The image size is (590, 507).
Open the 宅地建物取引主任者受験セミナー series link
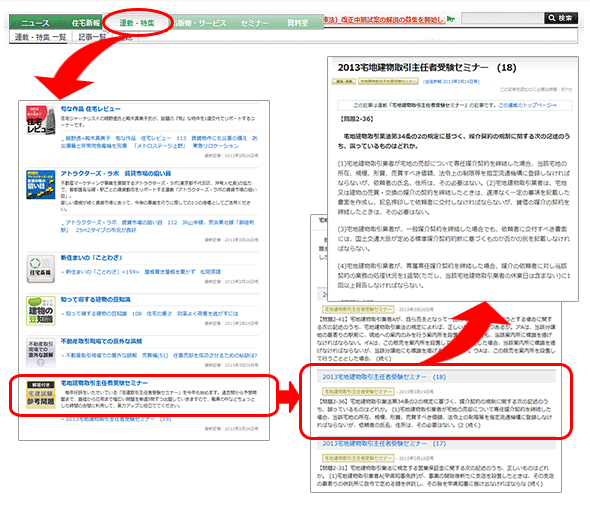click(x=104, y=383)
